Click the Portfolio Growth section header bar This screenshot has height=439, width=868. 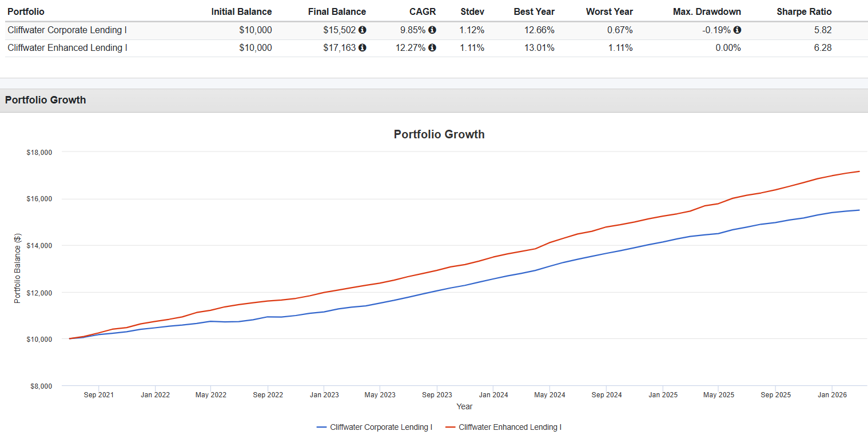click(434, 101)
